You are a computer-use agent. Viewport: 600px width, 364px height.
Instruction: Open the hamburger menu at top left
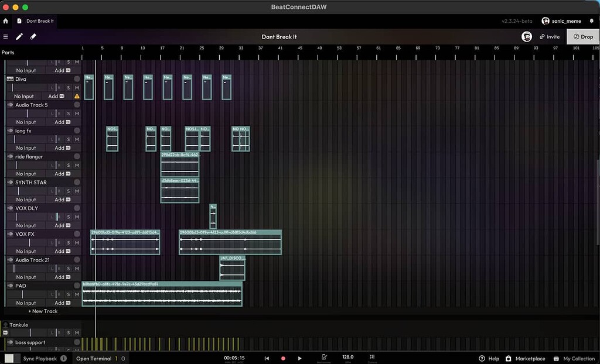(x=6, y=36)
